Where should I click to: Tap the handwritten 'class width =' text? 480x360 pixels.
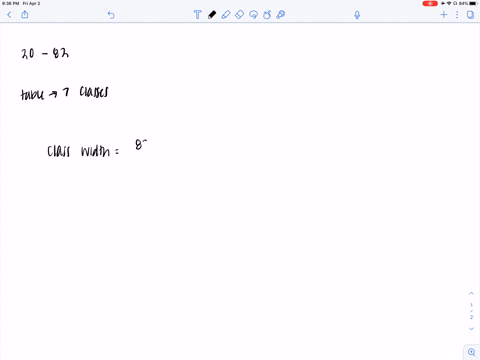tap(83, 151)
